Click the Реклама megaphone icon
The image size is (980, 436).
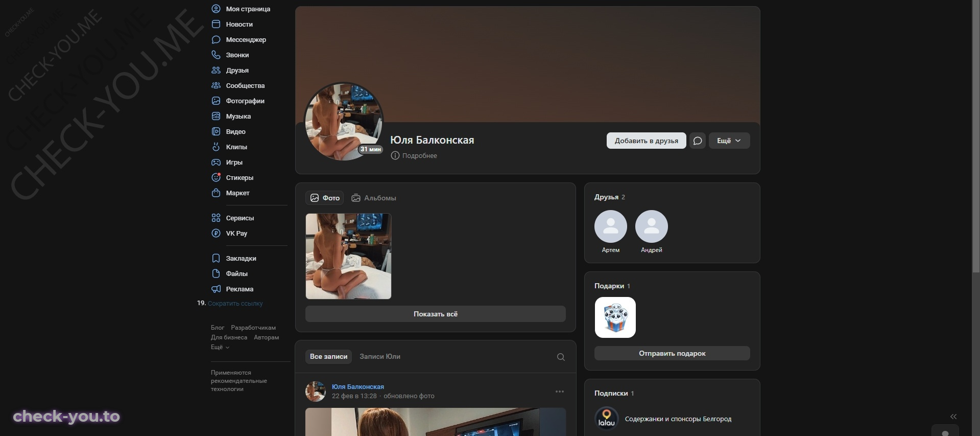pos(216,289)
